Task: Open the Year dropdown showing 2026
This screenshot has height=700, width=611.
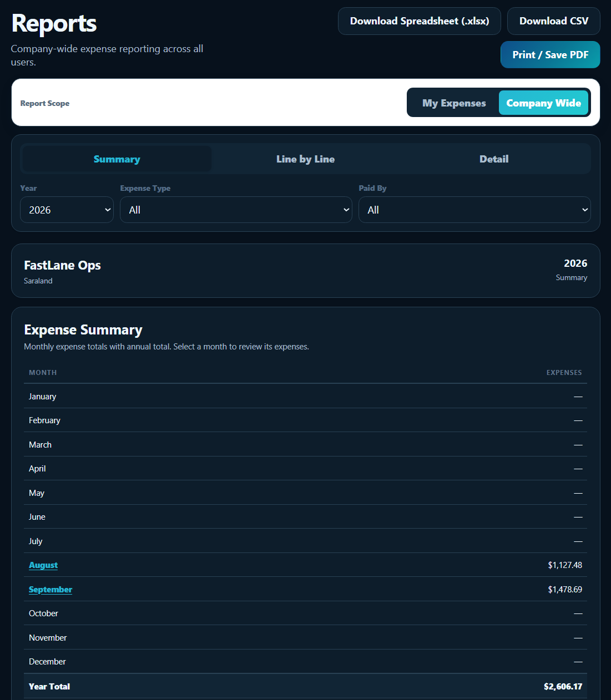Action: tap(67, 210)
